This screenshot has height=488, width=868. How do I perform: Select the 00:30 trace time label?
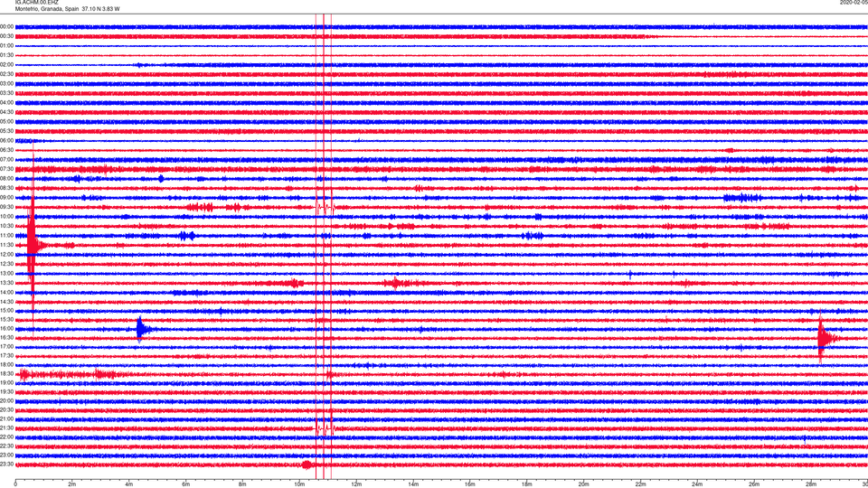tap(6, 36)
